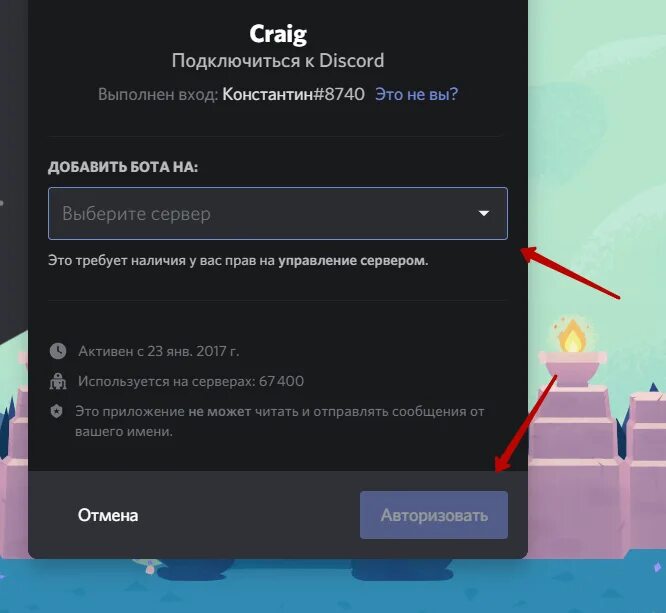The image size is (666, 613).
Task: Click the clock icon beside active date
Action: pyautogui.click(x=58, y=351)
